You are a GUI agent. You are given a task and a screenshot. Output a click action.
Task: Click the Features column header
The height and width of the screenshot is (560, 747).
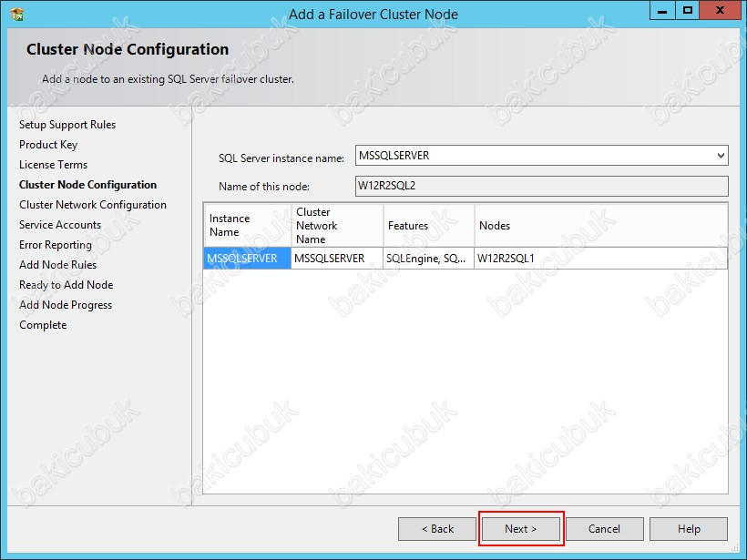428,225
